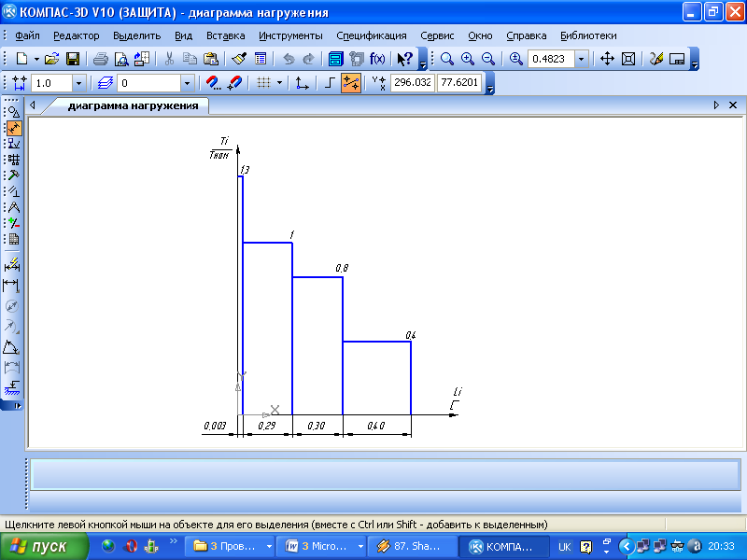Switch to the Designations panel icon
The height and width of the screenshot is (560, 747).
(x=14, y=144)
